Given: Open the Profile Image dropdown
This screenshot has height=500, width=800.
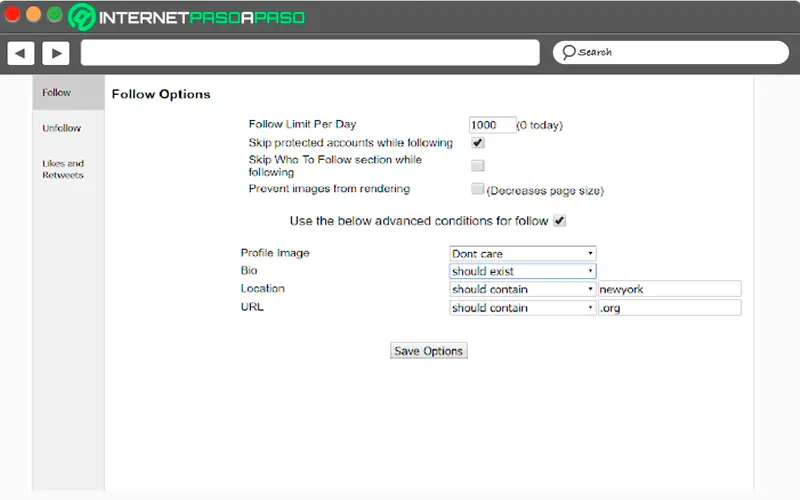Looking at the screenshot, I should click(522, 253).
